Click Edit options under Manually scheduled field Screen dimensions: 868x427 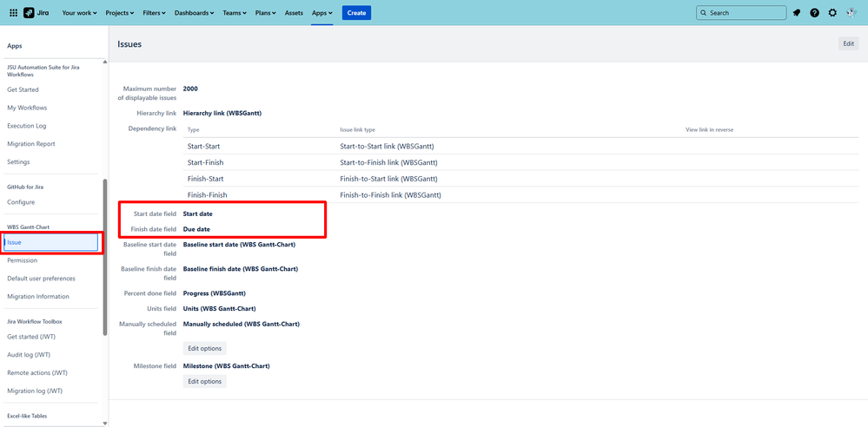(205, 349)
